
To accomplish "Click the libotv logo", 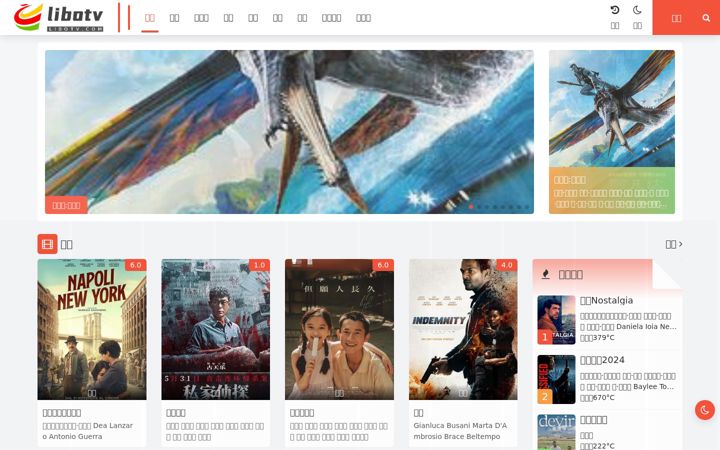I will 58,17.
